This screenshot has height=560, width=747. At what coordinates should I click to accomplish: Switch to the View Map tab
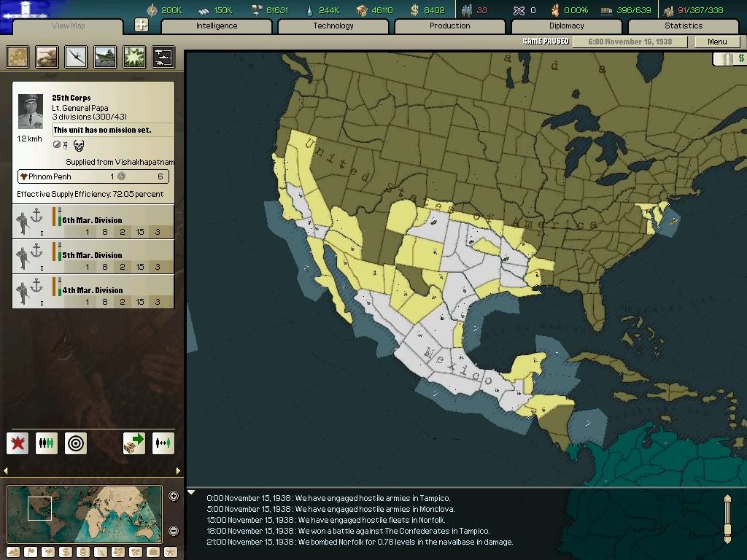pyautogui.click(x=68, y=26)
